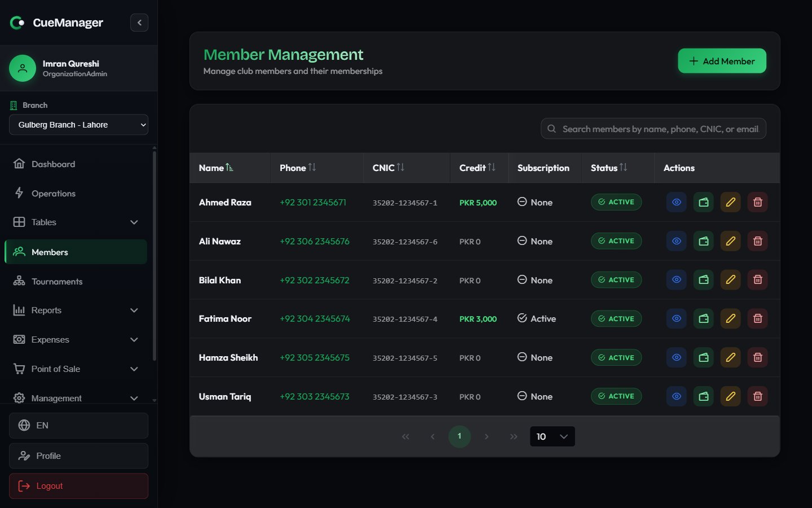812x508 pixels.
Task: Expand the Tables sidebar menu
Action: (x=76, y=222)
